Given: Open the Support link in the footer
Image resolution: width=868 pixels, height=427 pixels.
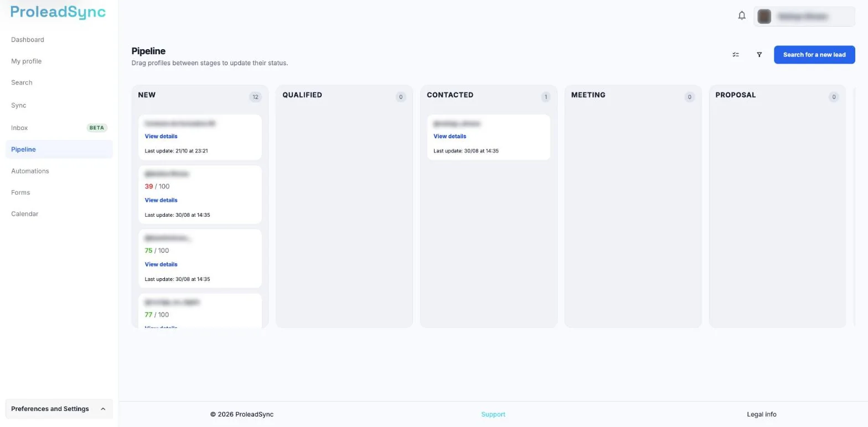Looking at the screenshot, I should coord(493,414).
